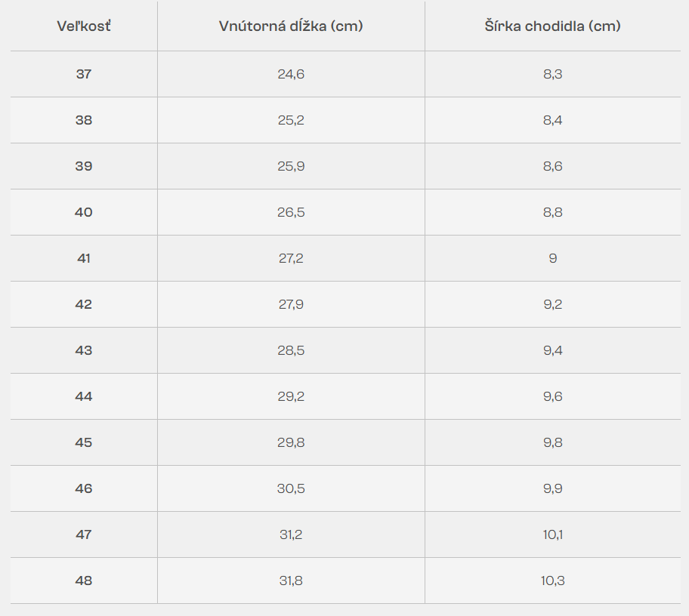This screenshot has width=689, height=616.
Task: Click foot width value 8,3
Action: (552, 74)
